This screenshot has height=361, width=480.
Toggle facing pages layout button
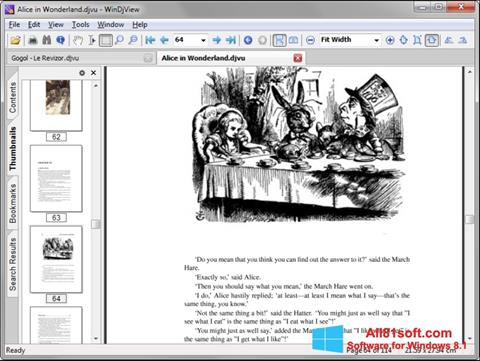tap(293, 40)
